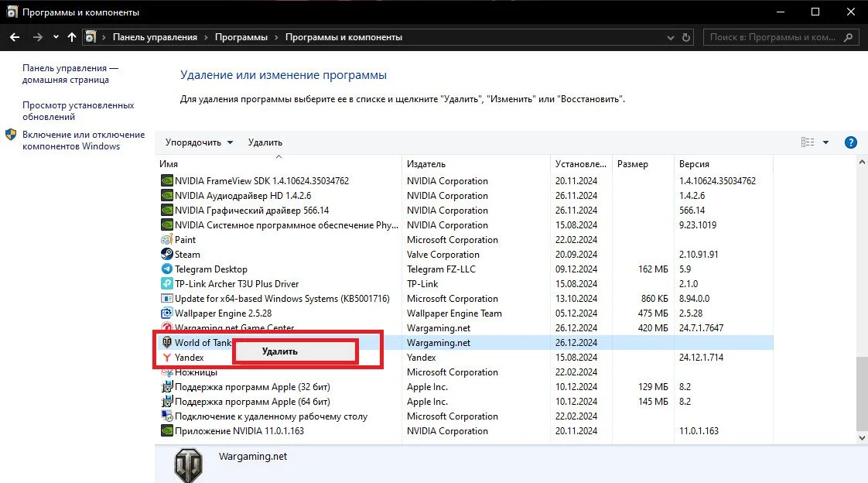Sort by the Установлено column header
This screenshot has height=483, width=868.
[581, 164]
